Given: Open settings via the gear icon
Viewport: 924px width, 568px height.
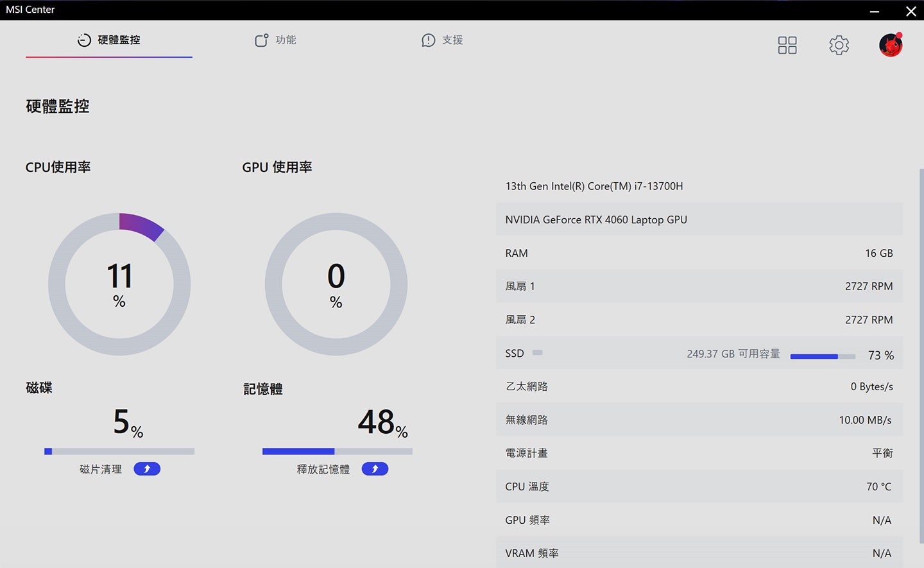Looking at the screenshot, I should pyautogui.click(x=839, y=45).
